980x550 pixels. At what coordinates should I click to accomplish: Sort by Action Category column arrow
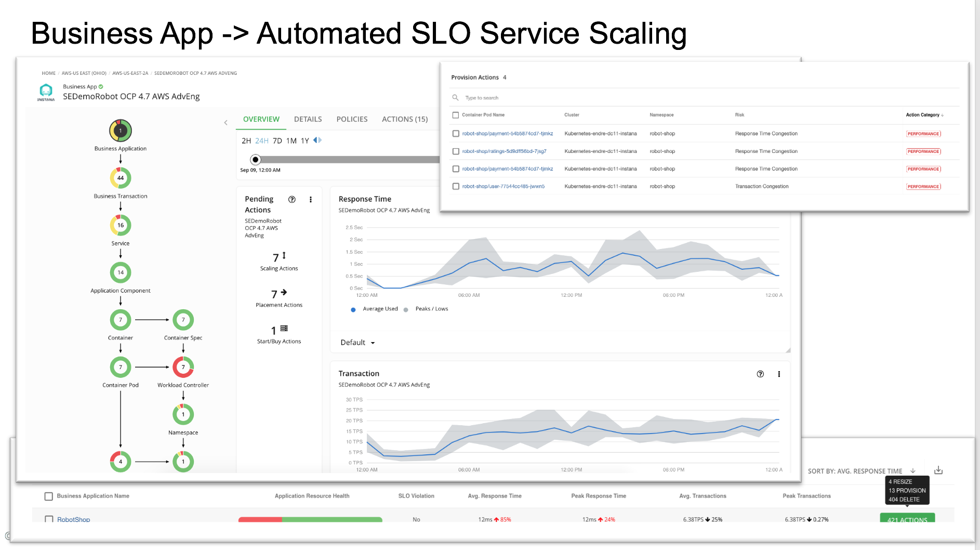943,115
